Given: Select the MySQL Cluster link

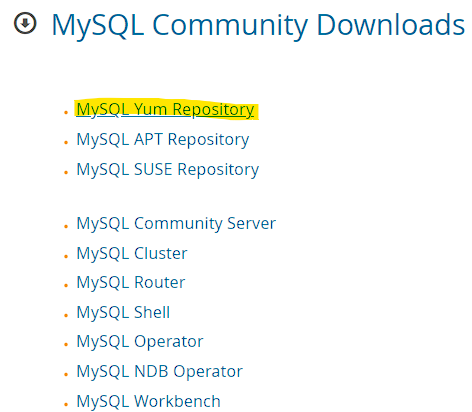Looking at the screenshot, I should click(132, 253).
